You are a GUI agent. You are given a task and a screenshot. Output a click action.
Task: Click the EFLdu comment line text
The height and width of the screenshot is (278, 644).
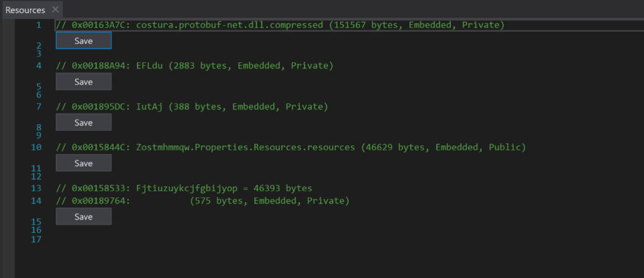[x=195, y=65]
